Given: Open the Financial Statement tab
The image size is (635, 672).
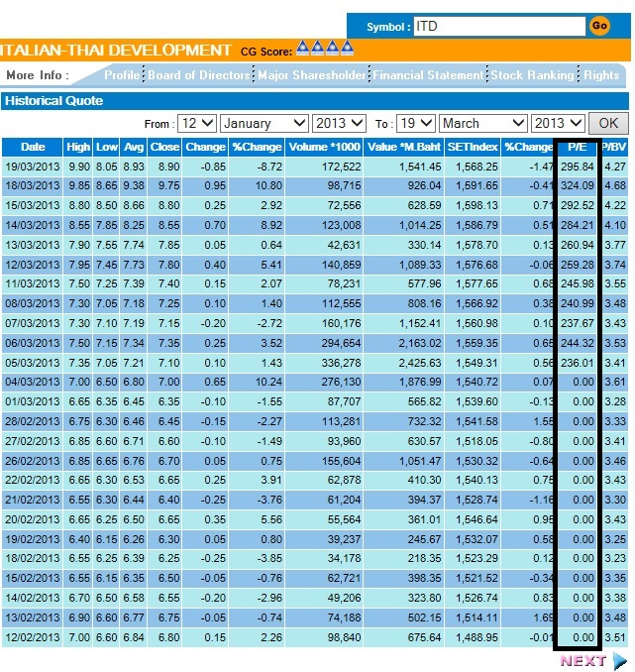Looking at the screenshot, I should coord(428,75).
